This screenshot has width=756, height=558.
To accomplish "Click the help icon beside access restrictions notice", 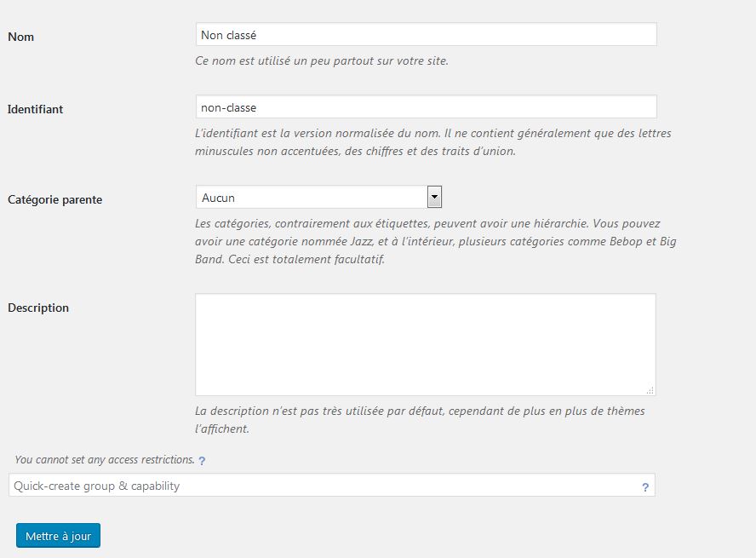I will 202,461.
